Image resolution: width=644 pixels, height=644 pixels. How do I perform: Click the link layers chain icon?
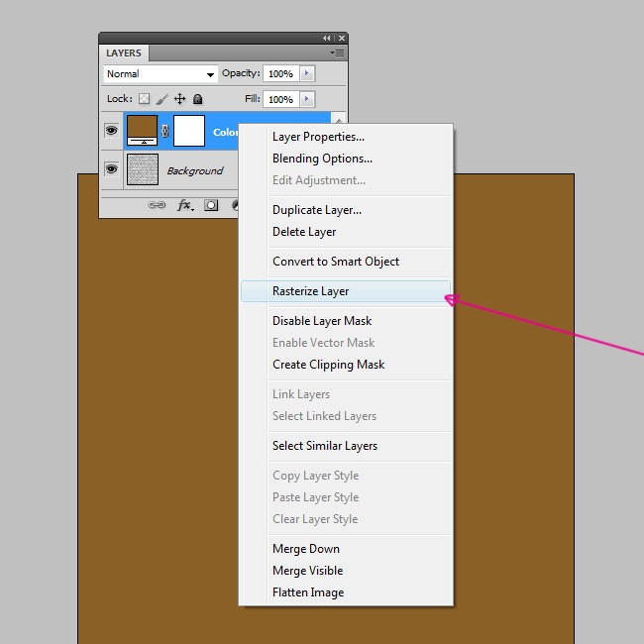(157, 205)
